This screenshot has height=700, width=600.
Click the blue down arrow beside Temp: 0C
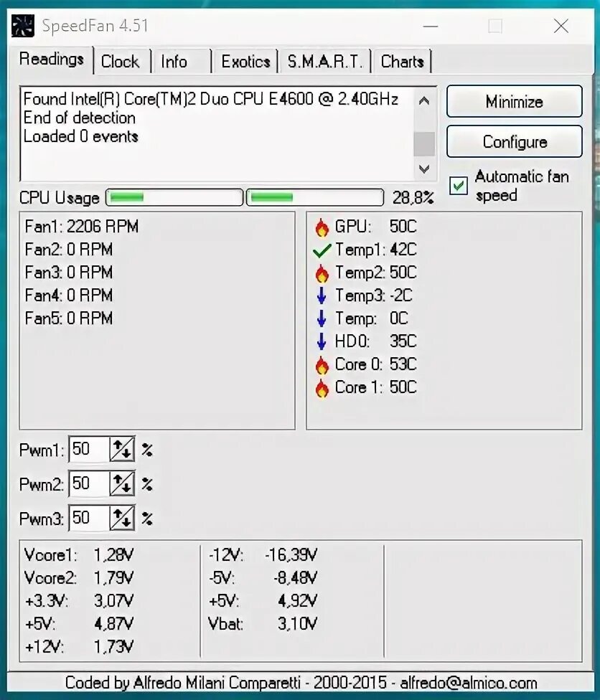pyautogui.click(x=322, y=318)
